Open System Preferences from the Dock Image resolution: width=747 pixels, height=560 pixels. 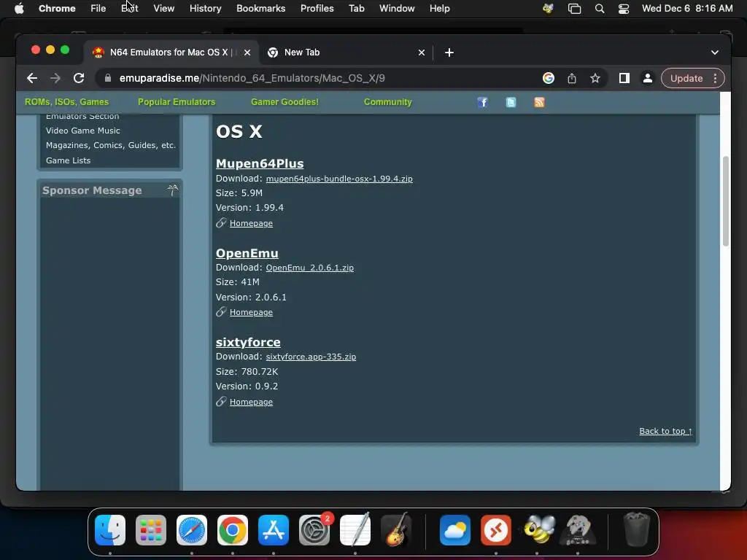(314, 530)
